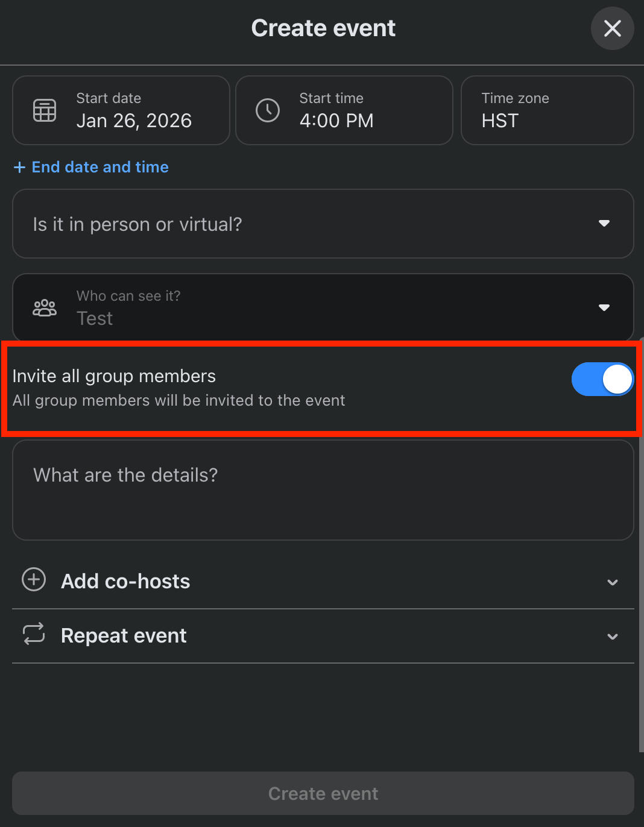Screen dimensions: 644x827
Task: Click the plus icon before End date
Action: pyautogui.click(x=19, y=167)
